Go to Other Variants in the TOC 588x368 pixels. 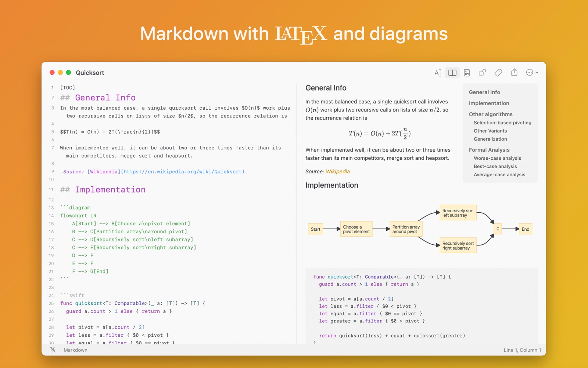pos(490,131)
